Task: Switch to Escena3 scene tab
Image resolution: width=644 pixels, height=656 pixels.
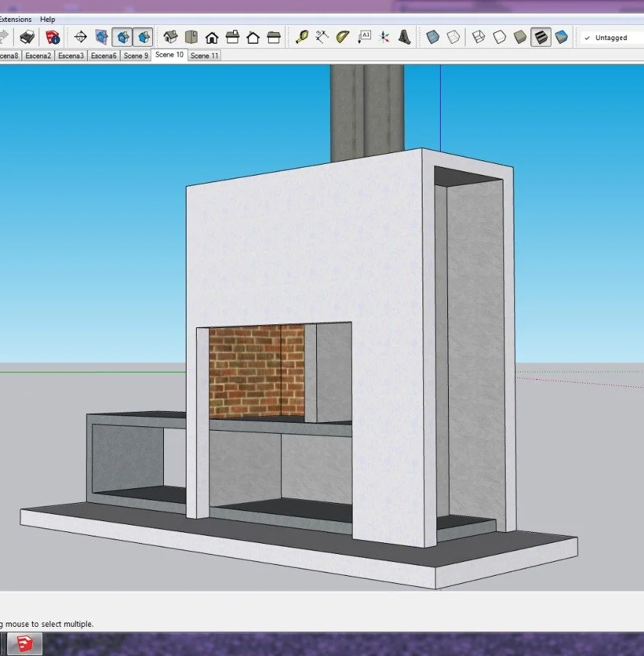Action: pyautogui.click(x=71, y=55)
